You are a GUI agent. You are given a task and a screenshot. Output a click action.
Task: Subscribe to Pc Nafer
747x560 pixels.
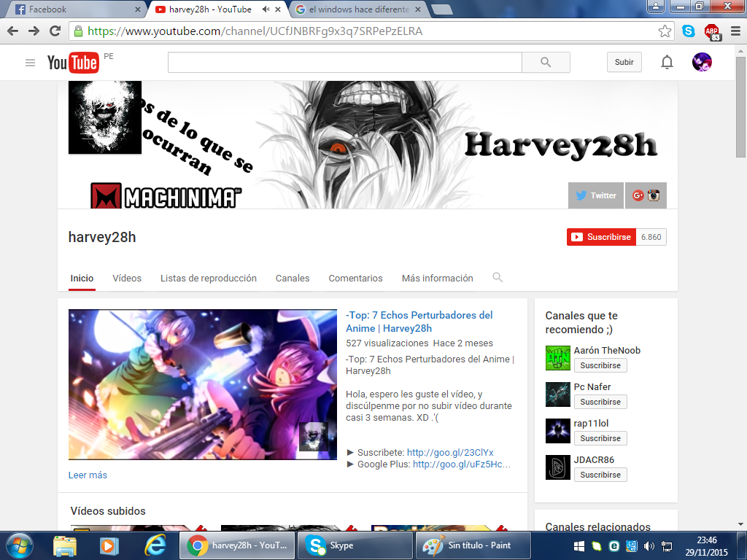click(600, 402)
